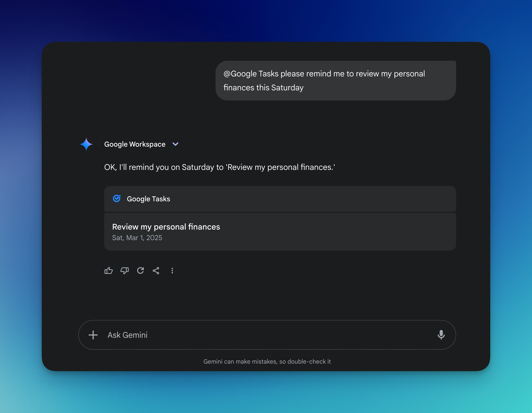532x413 pixels.
Task: Click the 'Sat, Mar 1, 2025' date
Action: (x=137, y=238)
